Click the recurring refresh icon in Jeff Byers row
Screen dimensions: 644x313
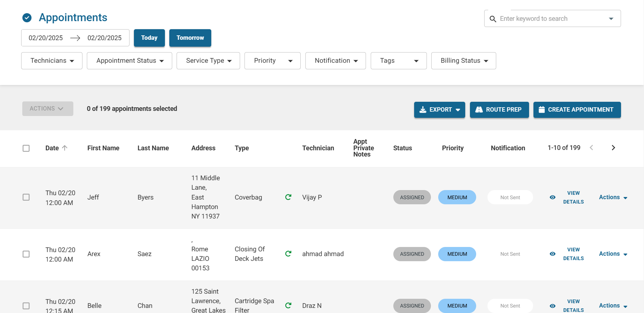click(x=288, y=197)
